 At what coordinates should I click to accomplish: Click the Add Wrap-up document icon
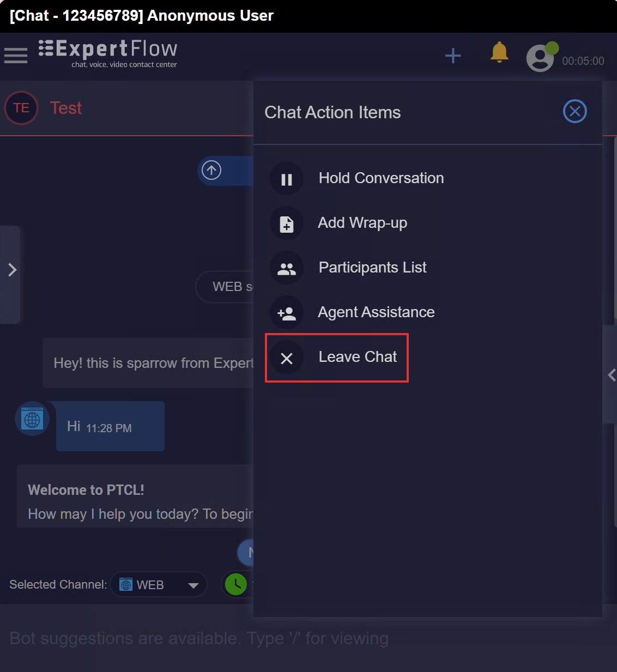pyautogui.click(x=287, y=223)
